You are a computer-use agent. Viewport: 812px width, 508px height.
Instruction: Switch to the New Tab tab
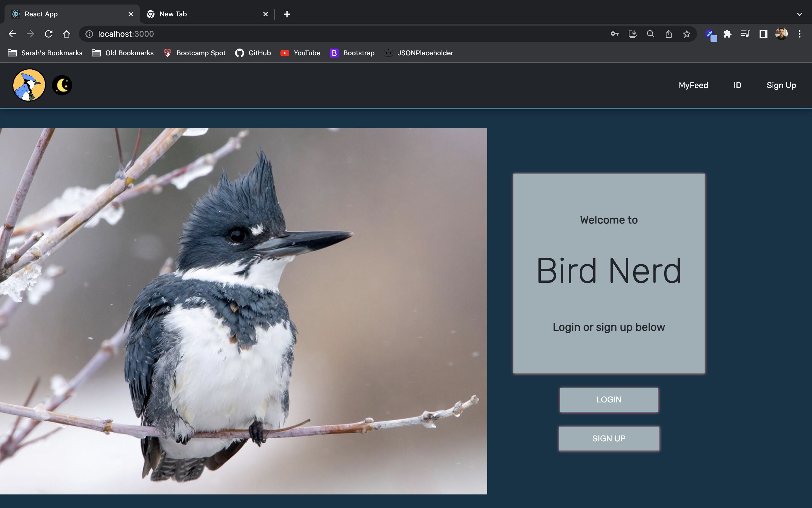pyautogui.click(x=207, y=14)
